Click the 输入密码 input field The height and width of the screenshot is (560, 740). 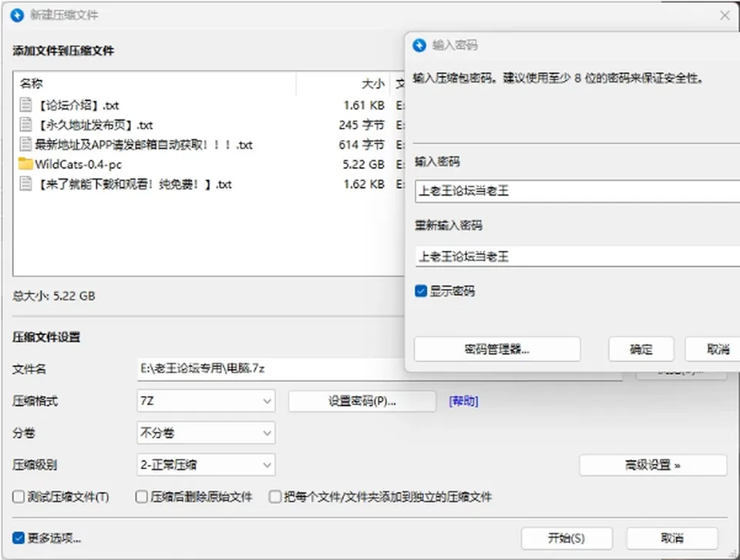[x=577, y=190]
